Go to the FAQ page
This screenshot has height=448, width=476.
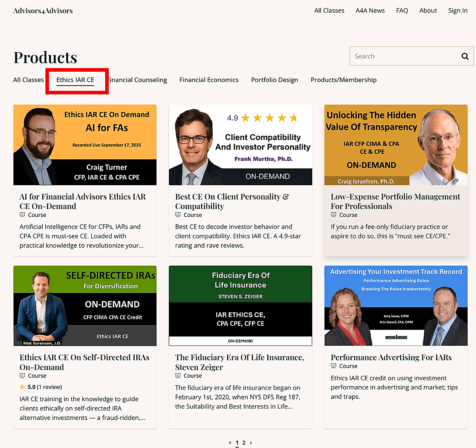pos(402,11)
